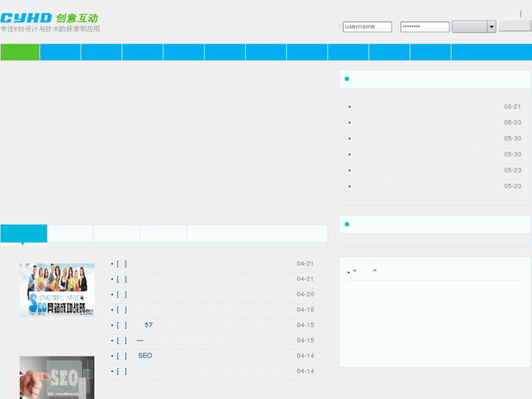Click the article date 04-16
Viewport: 532px width, 399px height.
(305, 310)
